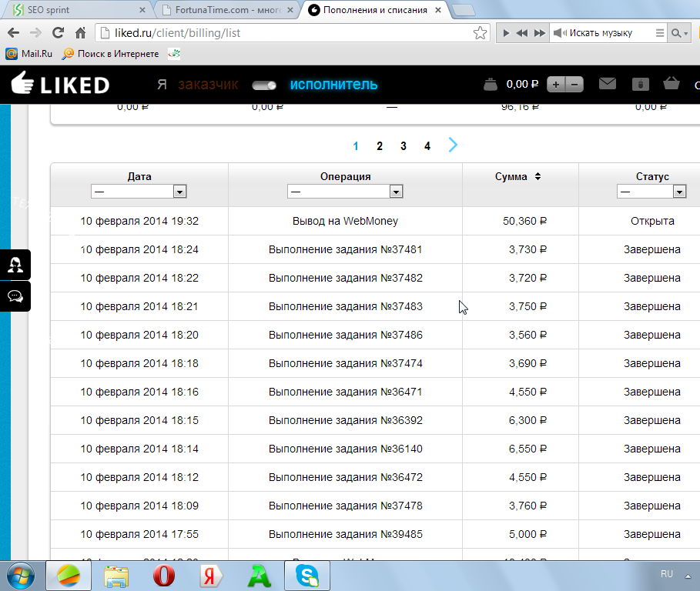700x591 pixels.
Task: Click Выполнение задания №37481 cell
Action: (345, 249)
